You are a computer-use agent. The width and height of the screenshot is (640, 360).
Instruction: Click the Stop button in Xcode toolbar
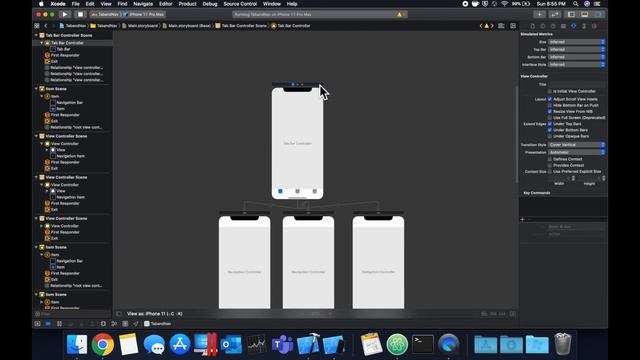[x=80, y=14]
